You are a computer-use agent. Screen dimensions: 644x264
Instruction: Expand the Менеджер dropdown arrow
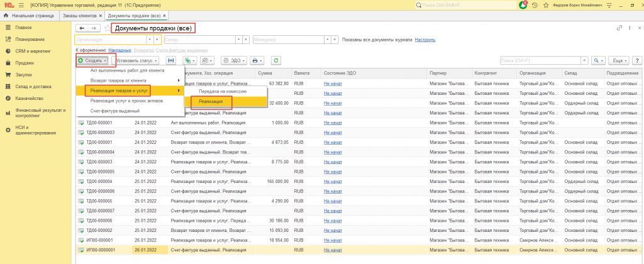(327, 40)
